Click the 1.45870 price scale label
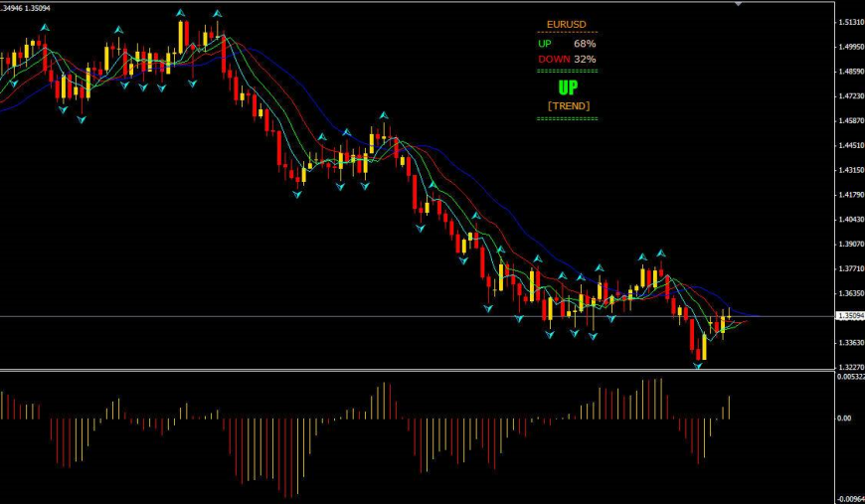Image resolution: width=865 pixels, height=504 pixels. click(x=851, y=120)
